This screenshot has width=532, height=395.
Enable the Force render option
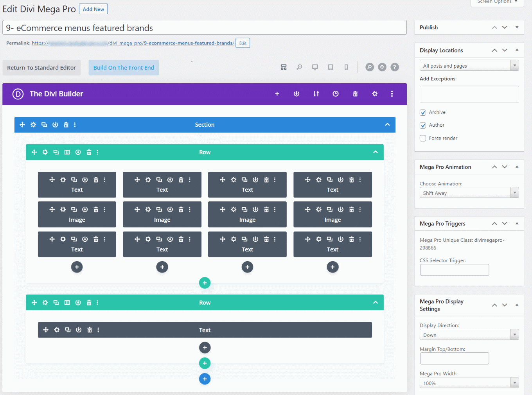[x=423, y=138]
